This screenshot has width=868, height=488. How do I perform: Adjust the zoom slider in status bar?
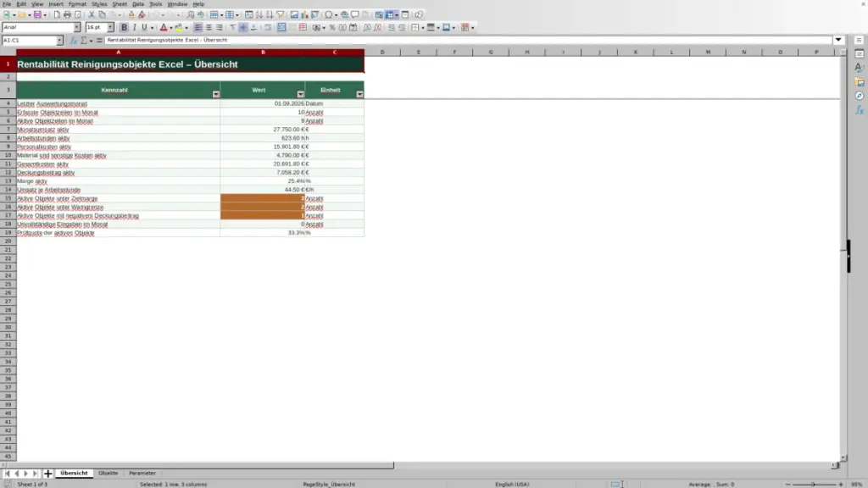814,485
